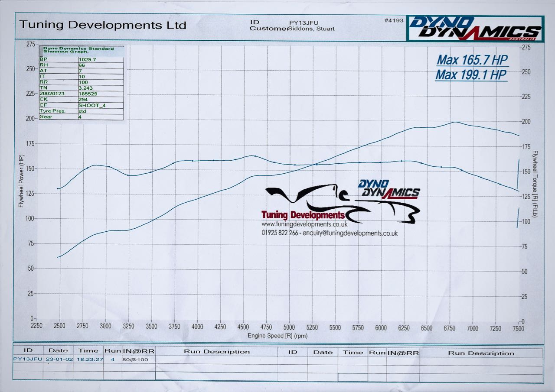The height and width of the screenshot is (392, 555).
Task: Click the 'Max 199.1 HP' readout
Action: [471, 75]
